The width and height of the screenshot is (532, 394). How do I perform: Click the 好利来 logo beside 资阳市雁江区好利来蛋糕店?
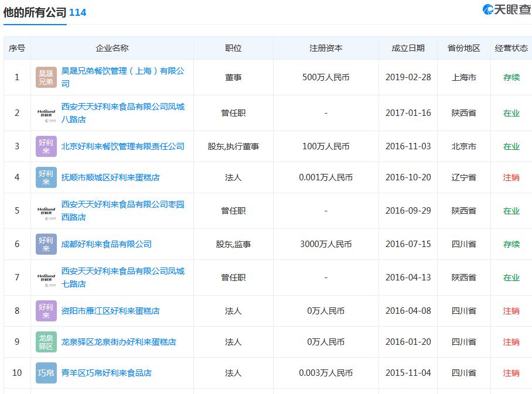click(x=46, y=311)
